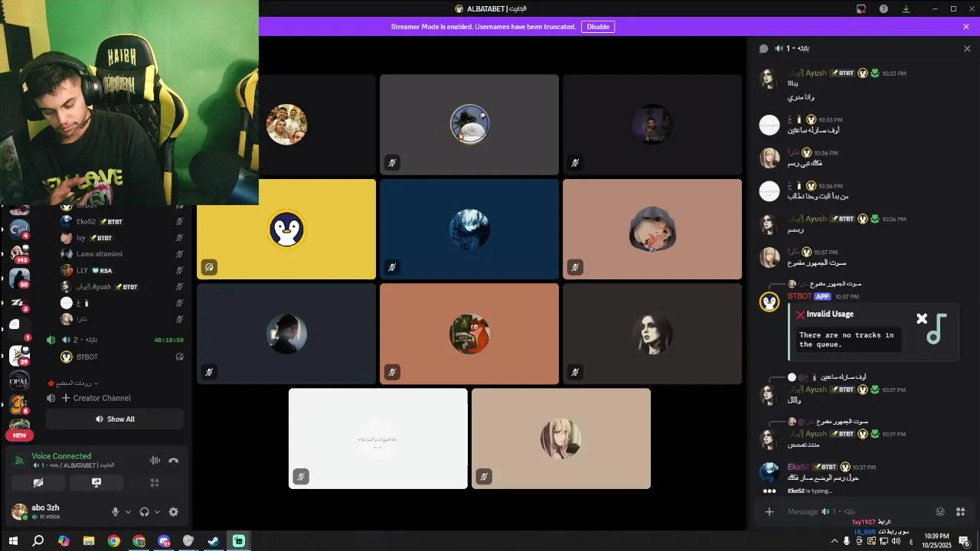Toggle screen sharing in voice panel
This screenshot has width=980, height=551.
(96, 483)
